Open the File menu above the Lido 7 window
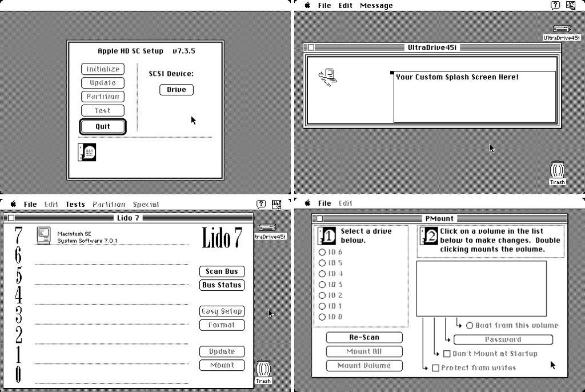This screenshot has height=392, width=585. 30,204
